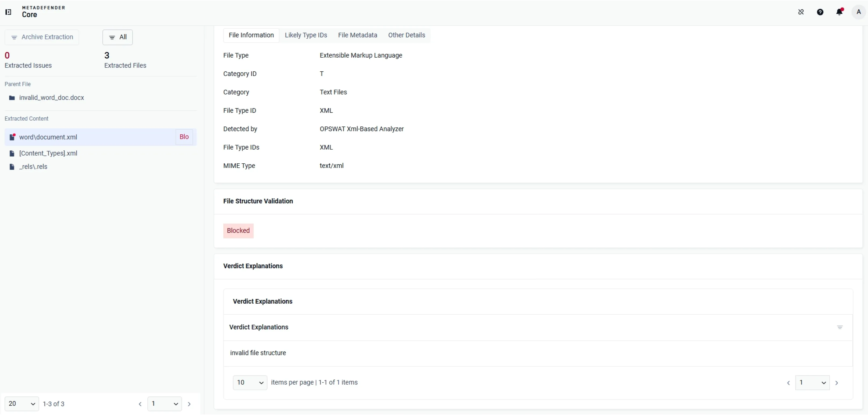Screen dimensions: 868x415
Task: Click the Verdict Explanations column header
Action: coord(259,327)
